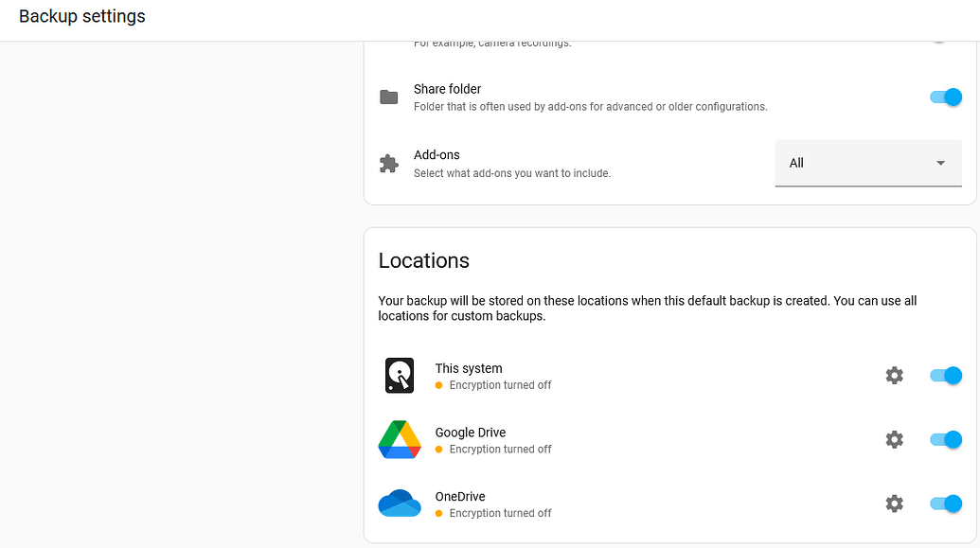Click the Google Drive icon
Screen dimensions: 980x548
(x=399, y=439)
